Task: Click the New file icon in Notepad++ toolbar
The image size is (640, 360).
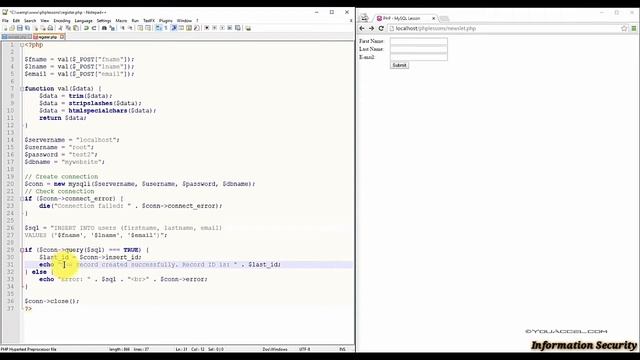Action: click(5, 28)
